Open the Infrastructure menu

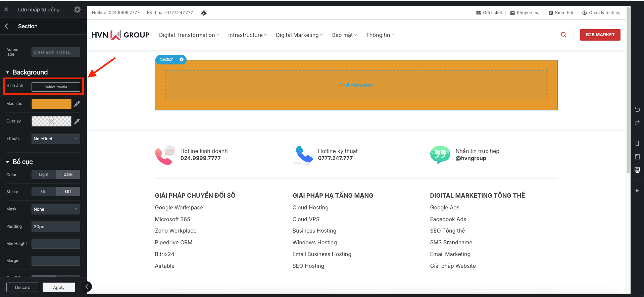point(247,35)
